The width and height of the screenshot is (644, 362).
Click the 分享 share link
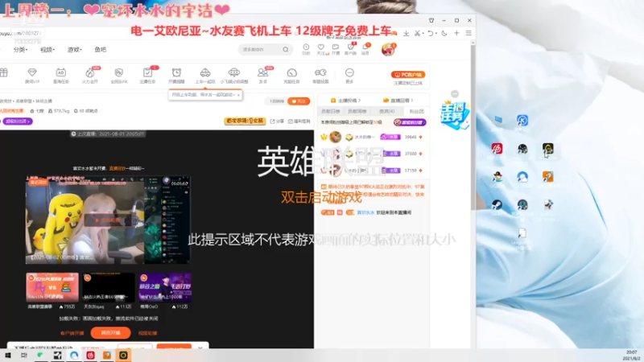pos(277,121)
